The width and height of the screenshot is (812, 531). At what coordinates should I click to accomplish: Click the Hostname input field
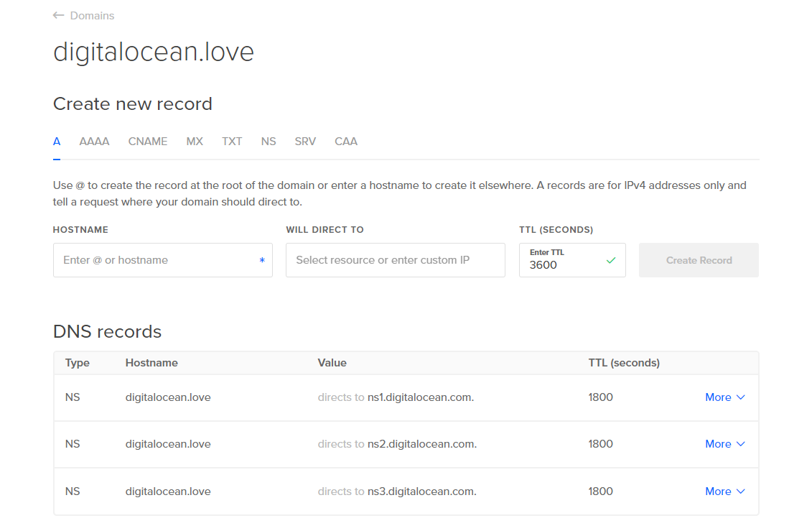[x=158, y=260]
